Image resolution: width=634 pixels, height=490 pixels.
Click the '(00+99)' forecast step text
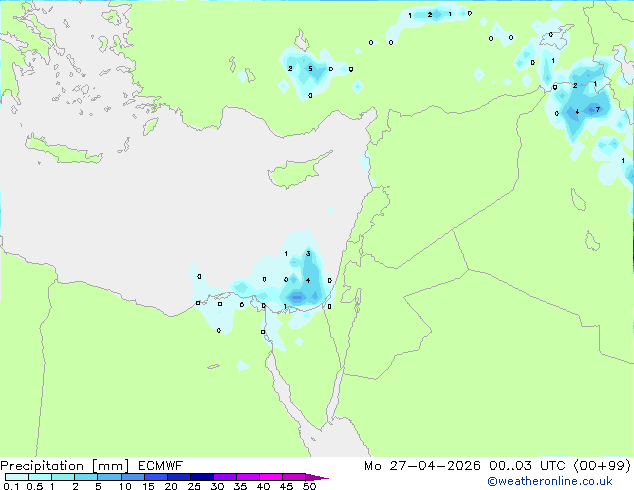(x=602, y=466)
